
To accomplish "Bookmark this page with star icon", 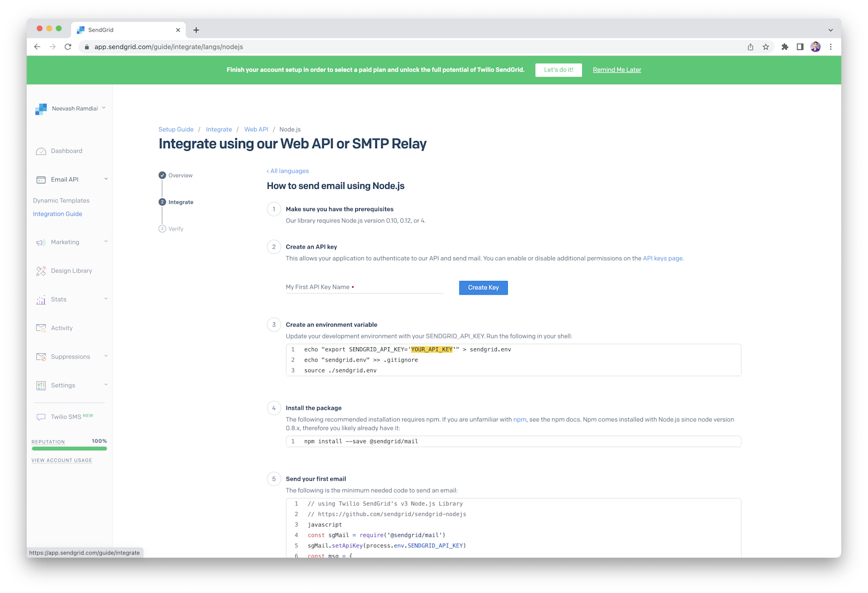I will pyautogui.click(x=765, y=47).
